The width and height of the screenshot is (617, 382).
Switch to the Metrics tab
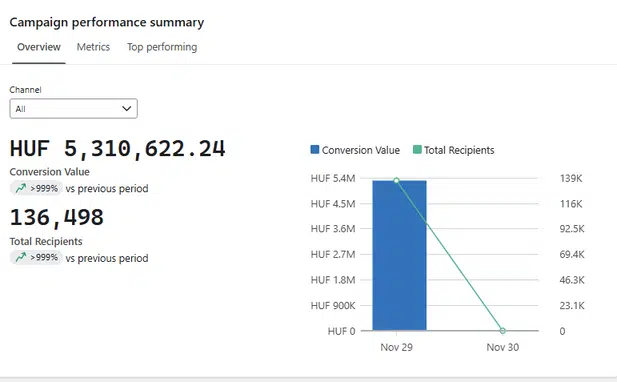click(x=93, y=47)
